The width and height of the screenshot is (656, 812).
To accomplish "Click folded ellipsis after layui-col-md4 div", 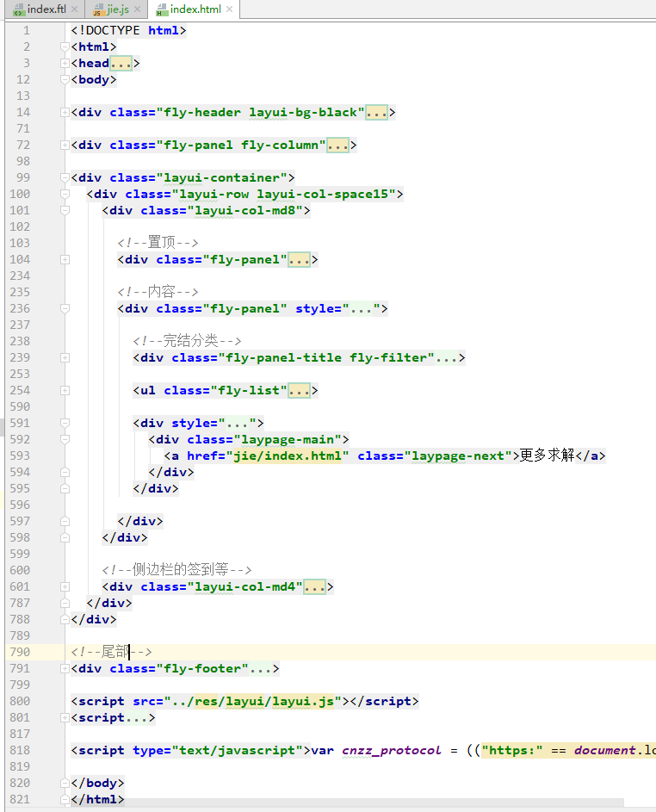I will pos(314,586).
